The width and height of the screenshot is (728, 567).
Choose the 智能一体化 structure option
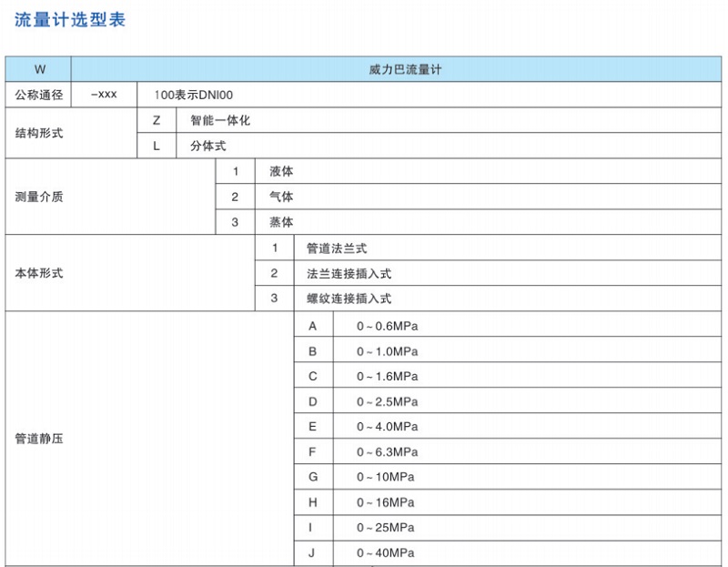[x=220, y=120]
